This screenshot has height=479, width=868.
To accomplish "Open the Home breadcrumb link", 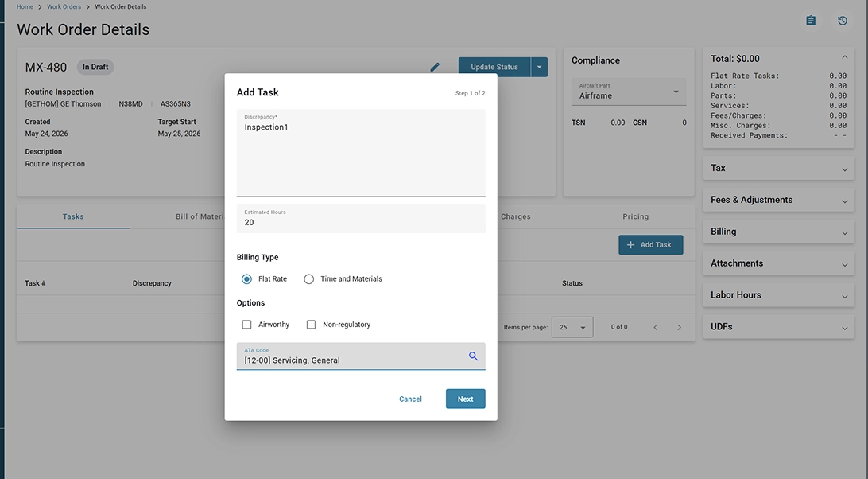I will click(25, 6).
